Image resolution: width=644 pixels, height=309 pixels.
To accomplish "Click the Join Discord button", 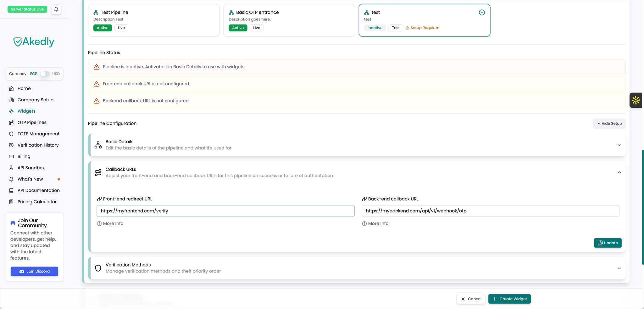I will coord(34,271).
